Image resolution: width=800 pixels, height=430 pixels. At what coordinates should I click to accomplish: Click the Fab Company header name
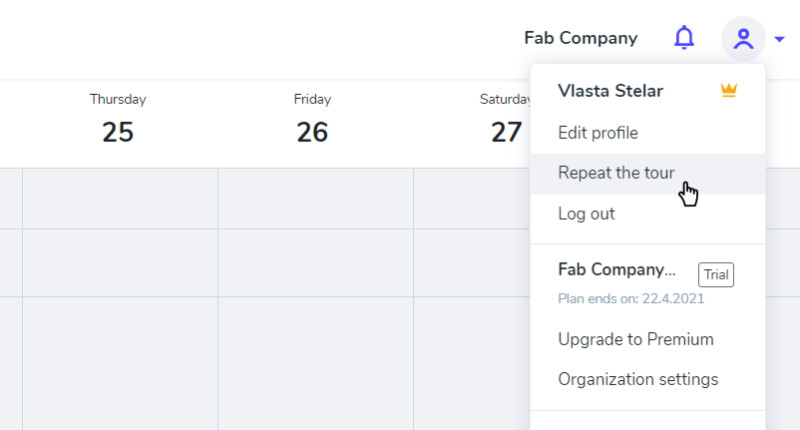[580, 39]
